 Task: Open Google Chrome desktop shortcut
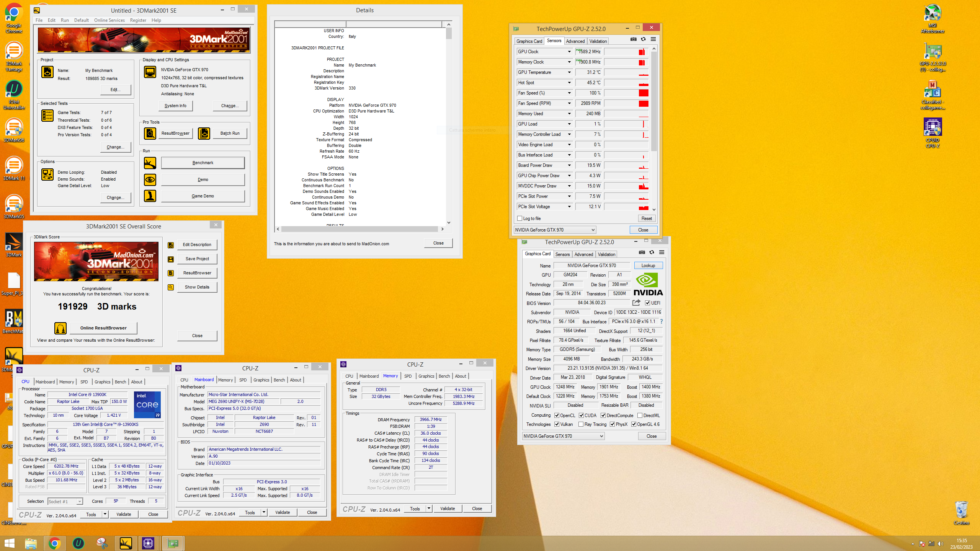point(14,18)
